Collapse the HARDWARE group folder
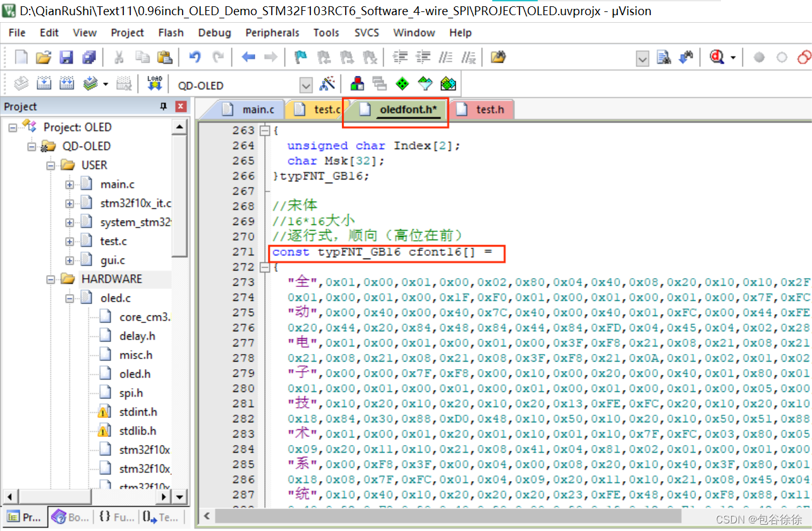This screenshot has width=812, height=531. (51, 279)
